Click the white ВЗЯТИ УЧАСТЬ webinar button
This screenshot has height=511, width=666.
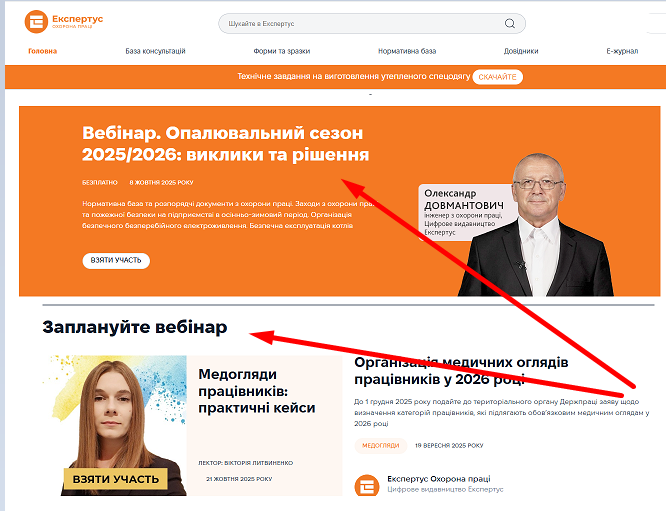116,260
